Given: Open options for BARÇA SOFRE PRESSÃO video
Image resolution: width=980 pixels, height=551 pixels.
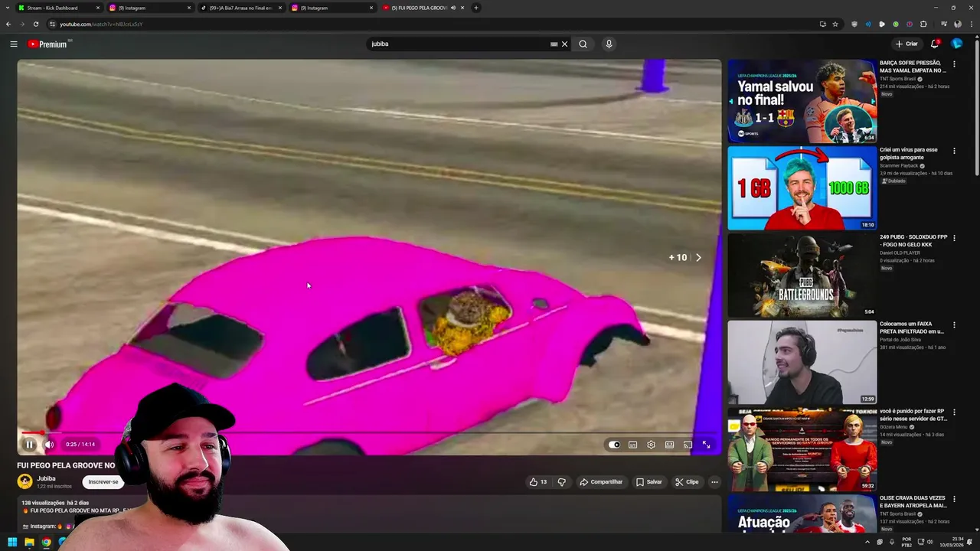Looking at the screenshot, I should 954,64.
